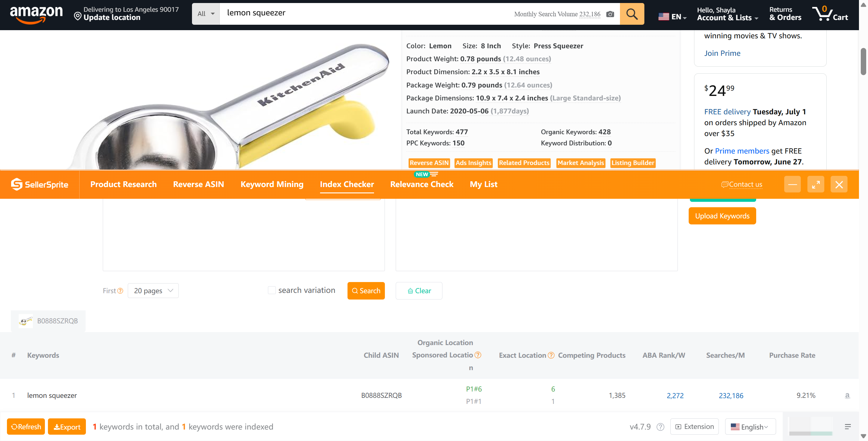Click version help question mark icon

660,427
